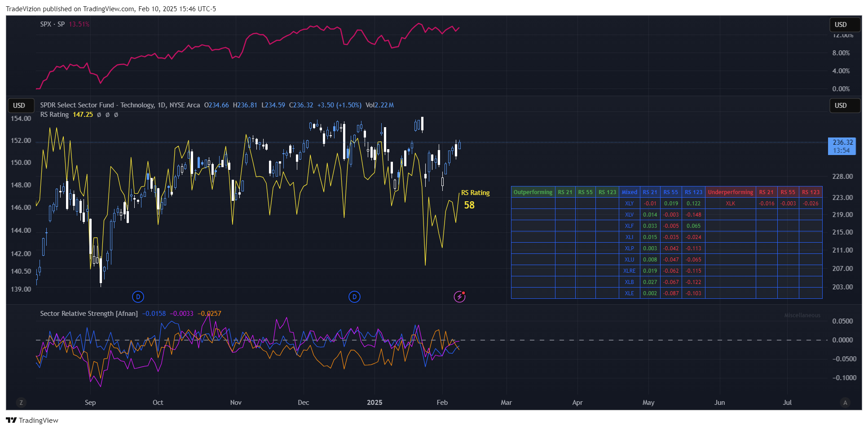Click the XLF RS 21 value 0.033

coord(650,226)
